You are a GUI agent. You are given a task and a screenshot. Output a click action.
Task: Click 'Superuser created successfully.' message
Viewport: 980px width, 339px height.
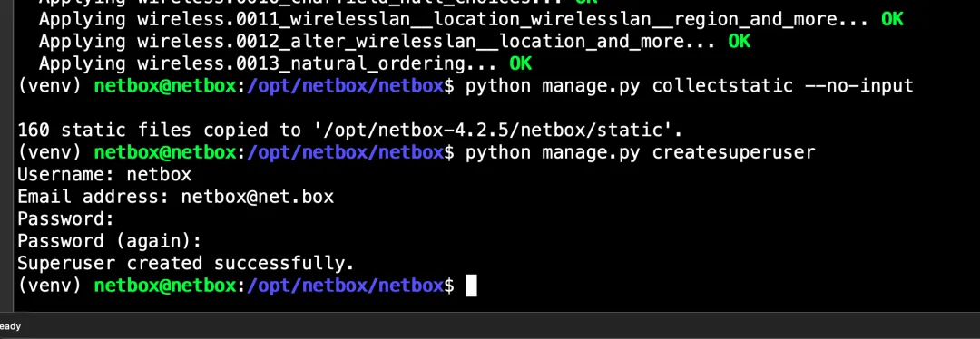click(x=186, y=263)
